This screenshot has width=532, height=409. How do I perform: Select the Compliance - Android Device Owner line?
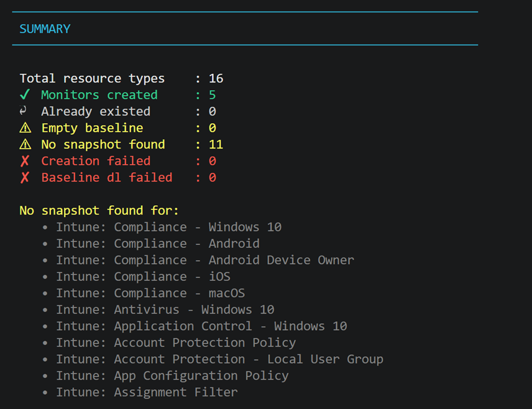coord(205,260)
